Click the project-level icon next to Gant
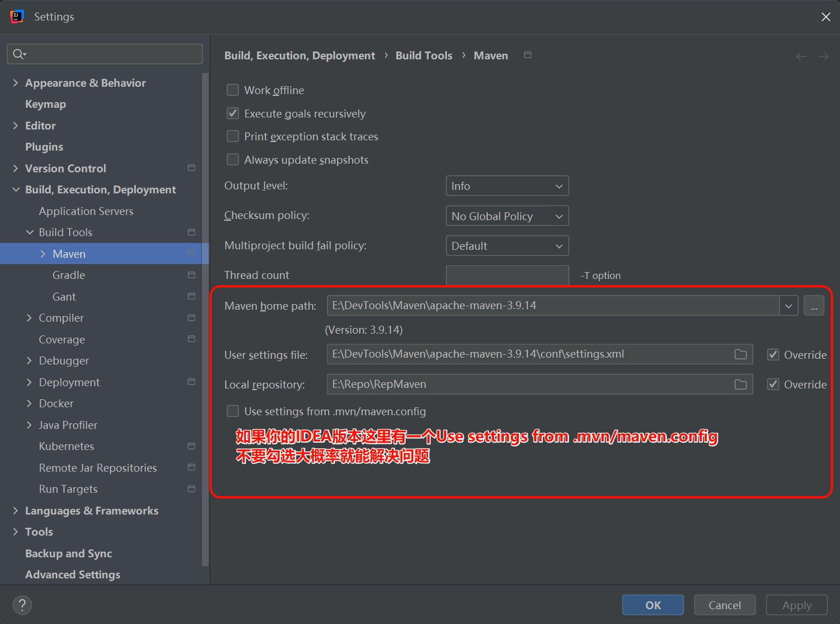The height and width of the screenshot is (624, 840). tap(192, 296)
